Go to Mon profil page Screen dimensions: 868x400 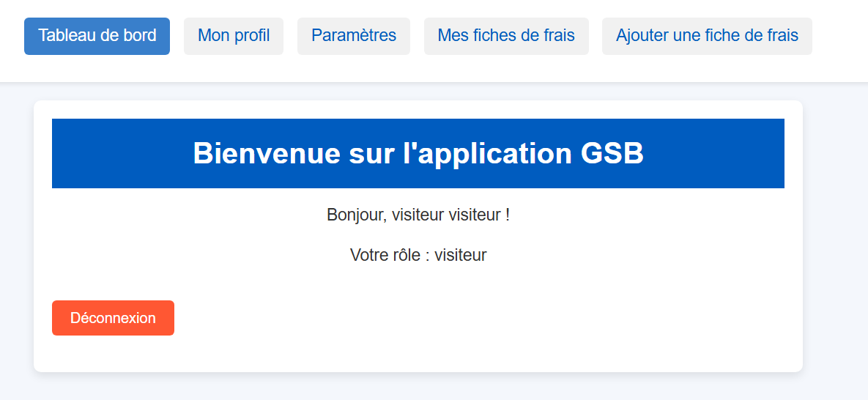click(234, 36)
